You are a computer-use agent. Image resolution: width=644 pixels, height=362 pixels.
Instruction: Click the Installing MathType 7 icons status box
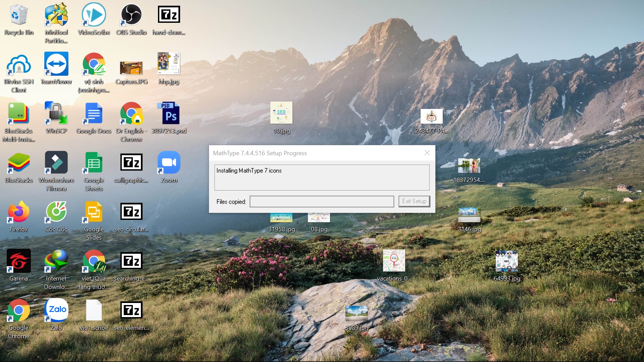322,177
